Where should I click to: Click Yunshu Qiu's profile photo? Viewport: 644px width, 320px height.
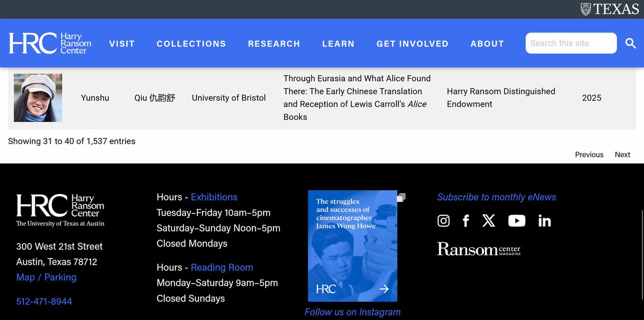[38, 98]
